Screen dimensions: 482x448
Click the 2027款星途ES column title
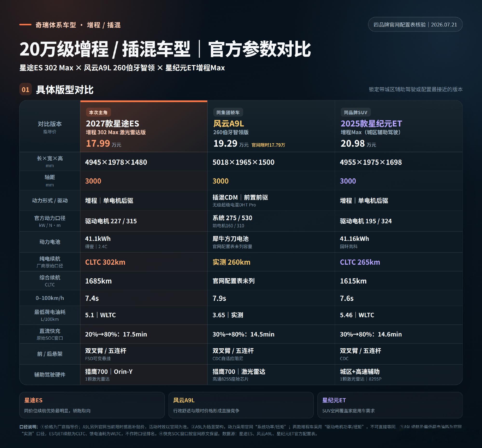pos(113,124)
